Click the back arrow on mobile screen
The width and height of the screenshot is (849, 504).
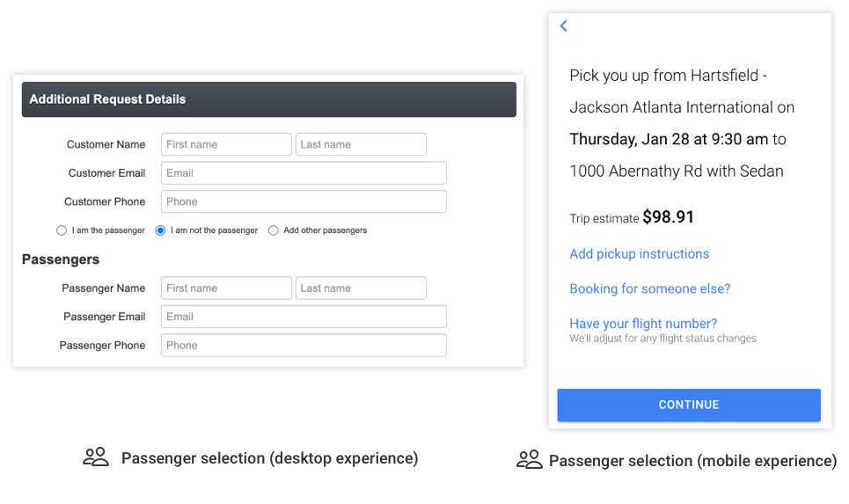pos(564,26)
